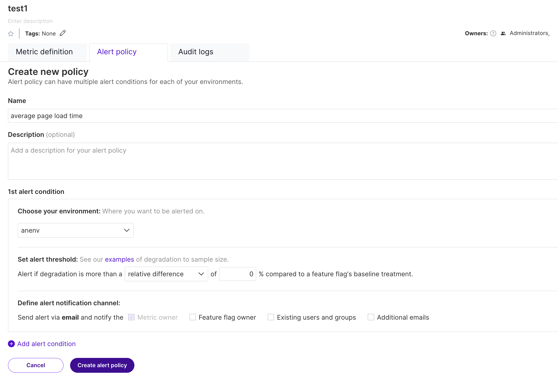Click the average page load time name field
This screenshot has height=392, width=558.
pos(146,116)
